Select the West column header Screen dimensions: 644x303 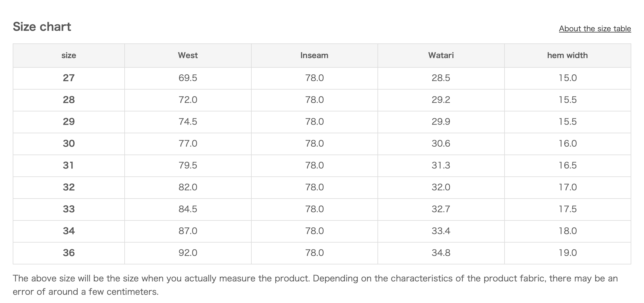(x=188, y=55)
